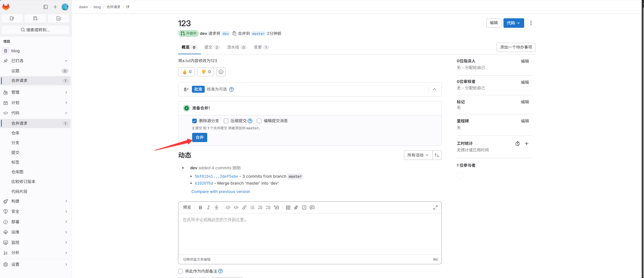The width and height of the screenshot is (644, 278).
Task: Reverse the activity sort direction
Action: click(437, 155)
